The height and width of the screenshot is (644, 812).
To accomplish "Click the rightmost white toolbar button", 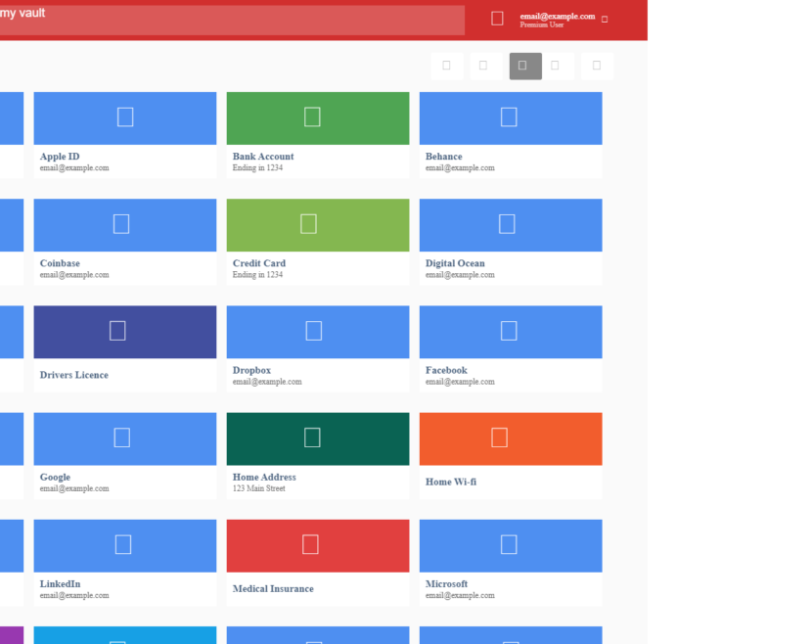I will pyautogui.click(x=597, y=66).
